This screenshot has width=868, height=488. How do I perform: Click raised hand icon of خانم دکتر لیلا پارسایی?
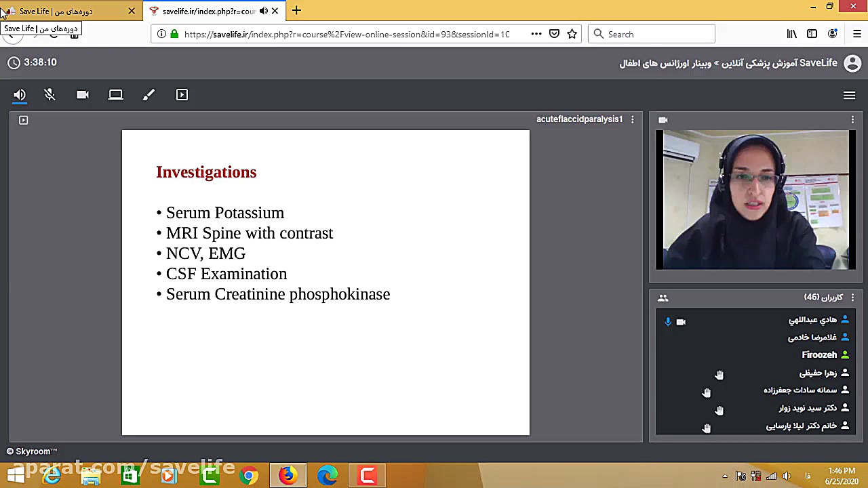tap(707, 428)
